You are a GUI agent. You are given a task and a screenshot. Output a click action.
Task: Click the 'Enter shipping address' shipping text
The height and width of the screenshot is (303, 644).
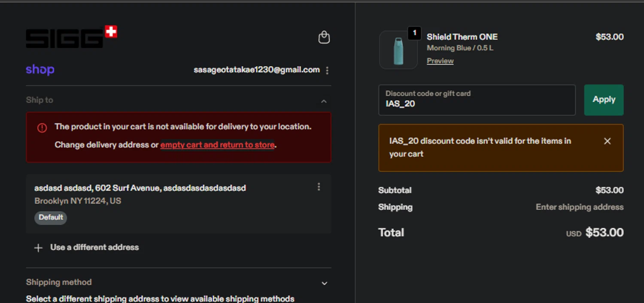point(580,207)
